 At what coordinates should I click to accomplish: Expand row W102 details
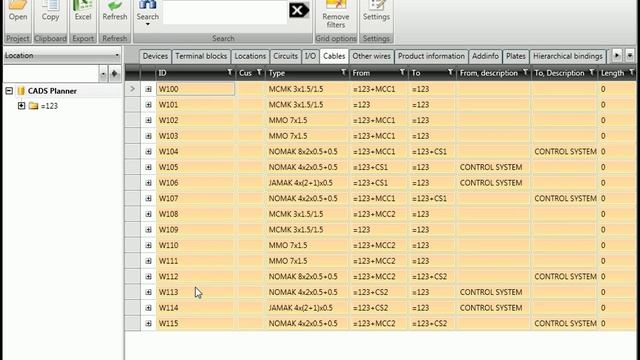click(149, 120)
